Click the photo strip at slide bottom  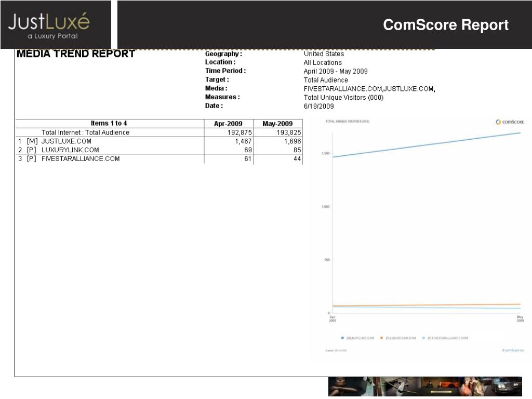coord(425,387)
